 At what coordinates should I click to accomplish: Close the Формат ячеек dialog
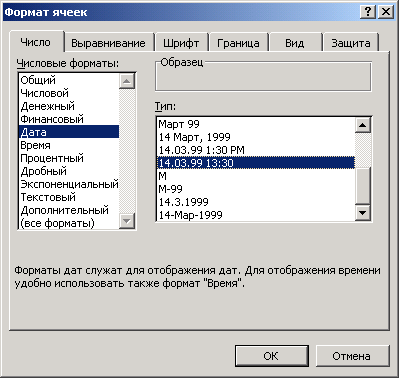(x=386, y=12)
